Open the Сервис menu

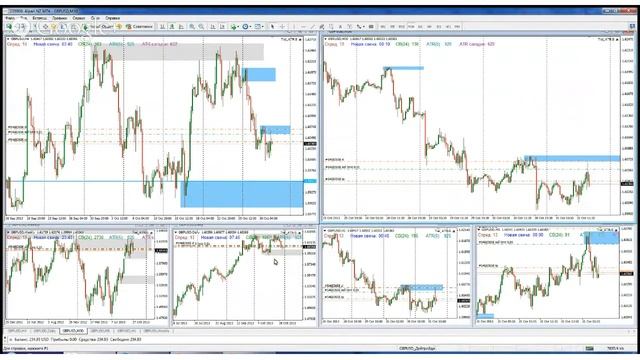pyautogui.click(x=79, y=18)
